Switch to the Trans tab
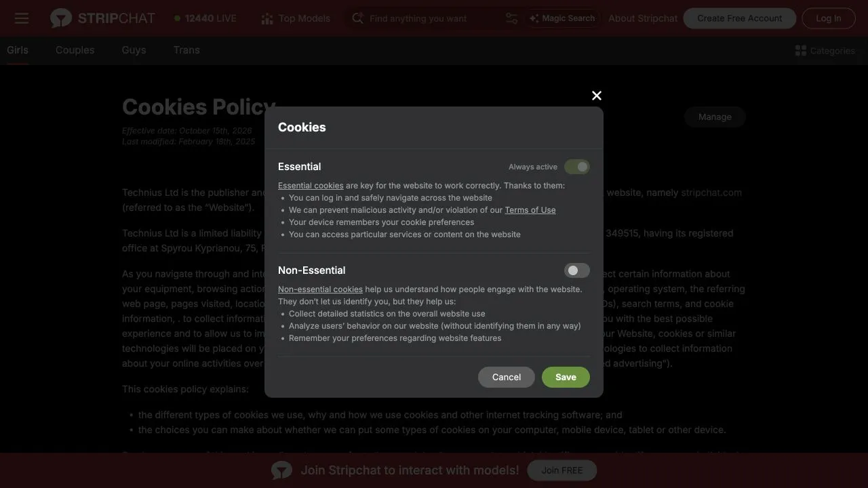 (x=186, y=50)
